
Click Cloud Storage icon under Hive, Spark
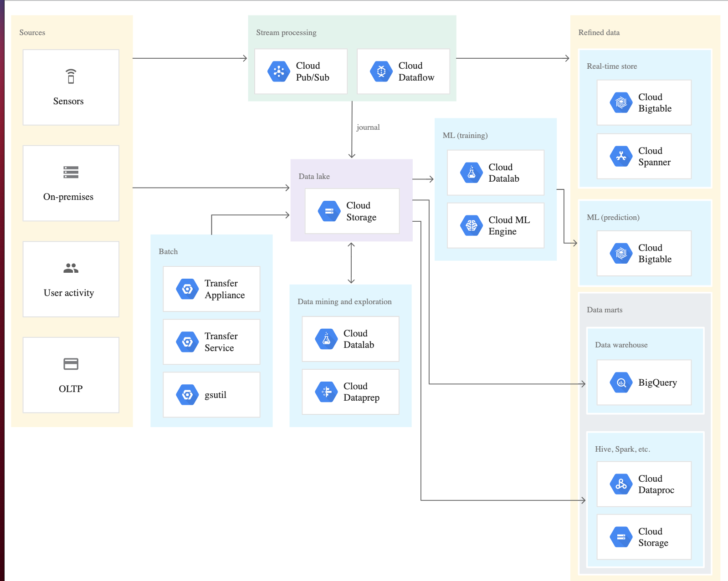621,537
